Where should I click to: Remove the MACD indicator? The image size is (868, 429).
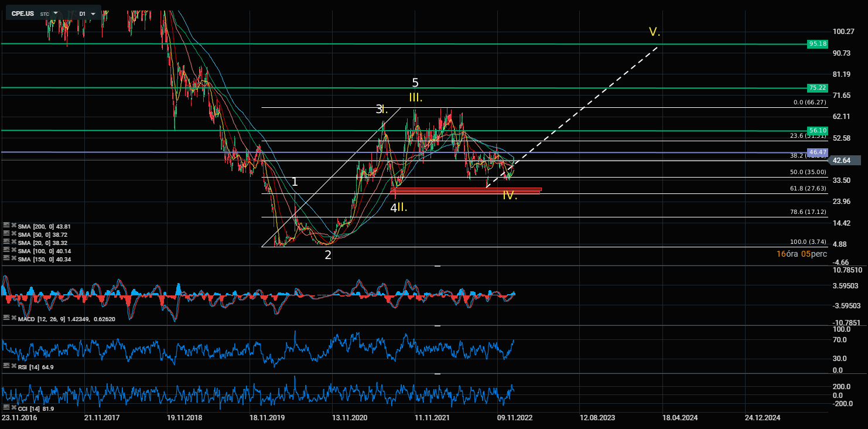point(13,318)
